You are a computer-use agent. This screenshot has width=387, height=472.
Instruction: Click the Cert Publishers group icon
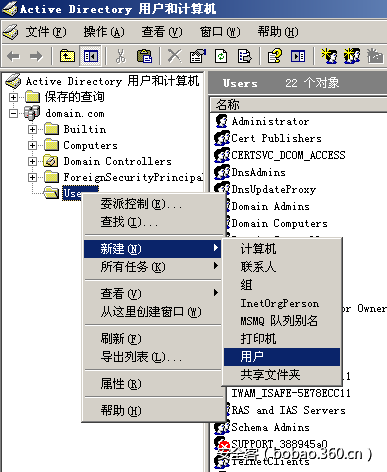[222, 138]
